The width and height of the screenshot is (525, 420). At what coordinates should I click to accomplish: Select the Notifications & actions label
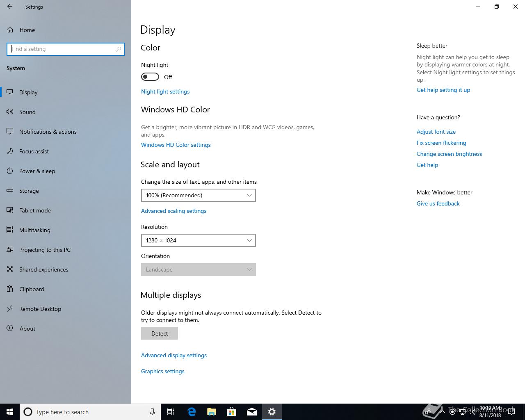[x=48, y=132]
